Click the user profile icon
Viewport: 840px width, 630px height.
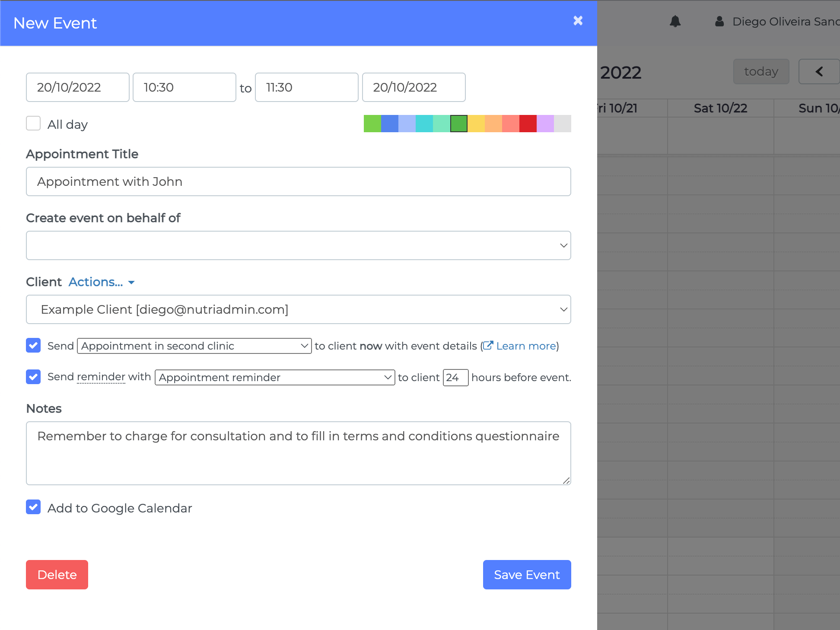point(719,21)
